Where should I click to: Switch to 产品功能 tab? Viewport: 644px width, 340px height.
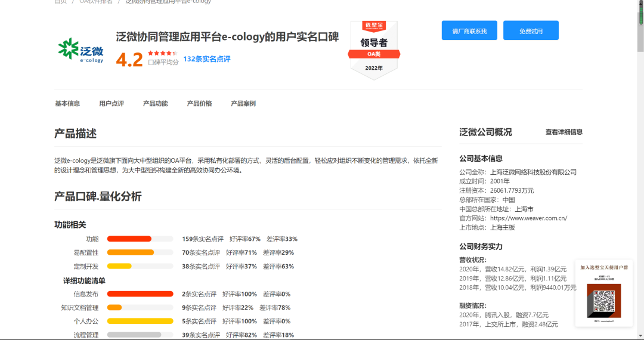click(155, 103)
